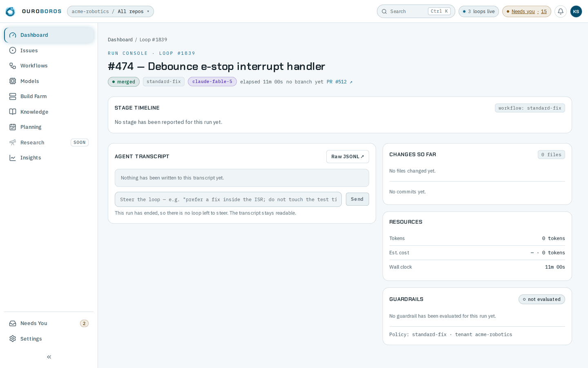Click the Needs You count badge 2
Image resolution: width=588 pixels, height=368 pixels.
84,323
